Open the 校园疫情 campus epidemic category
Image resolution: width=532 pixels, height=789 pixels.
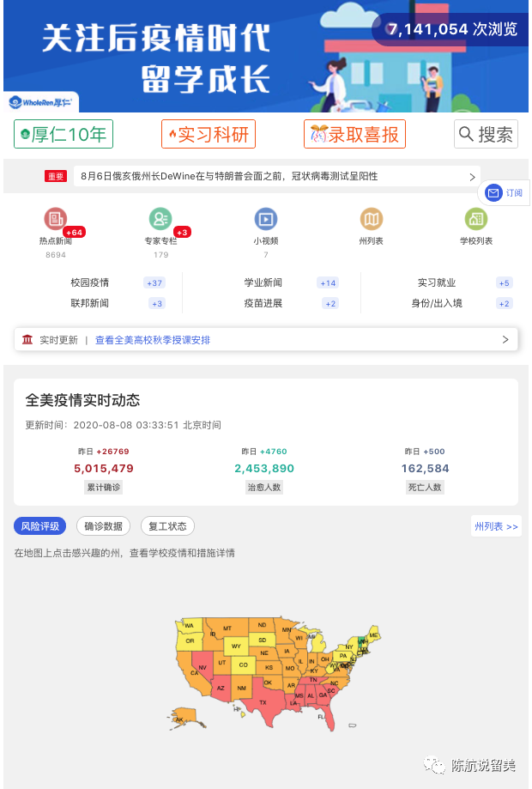pos(91,282)
